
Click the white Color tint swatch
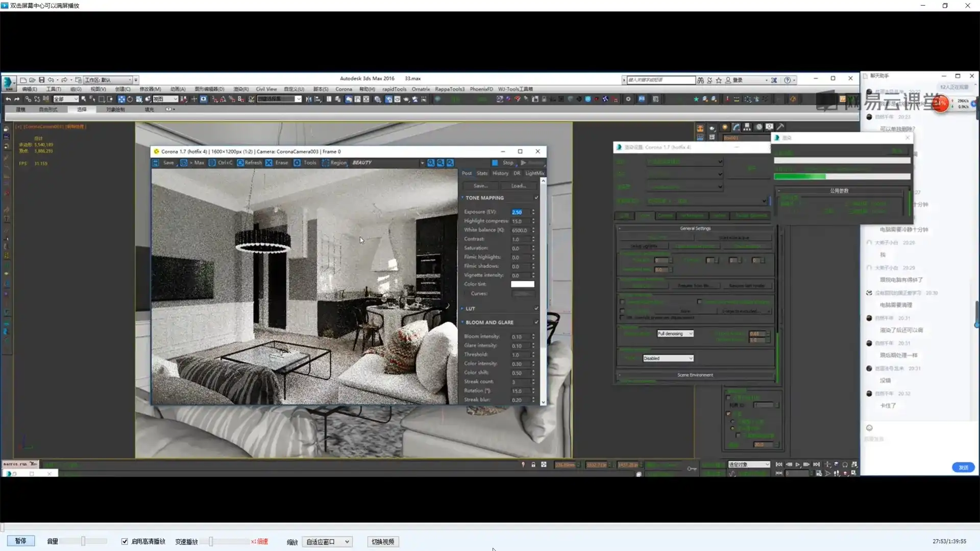[x=522, y=284]
